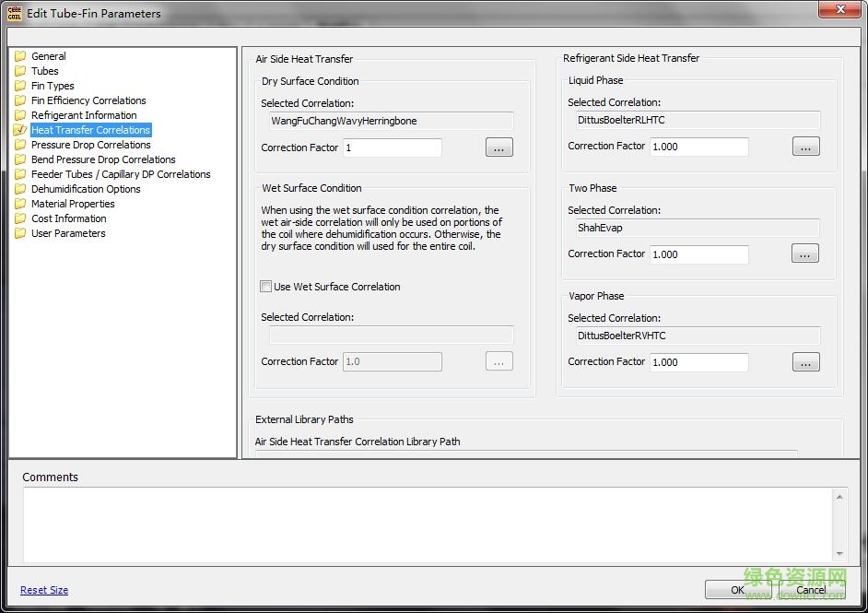Select Bend Pressure Drop Correlations item
Image resolution: width=868 pixels, height=613 pixels.
(x=103, y=159)
